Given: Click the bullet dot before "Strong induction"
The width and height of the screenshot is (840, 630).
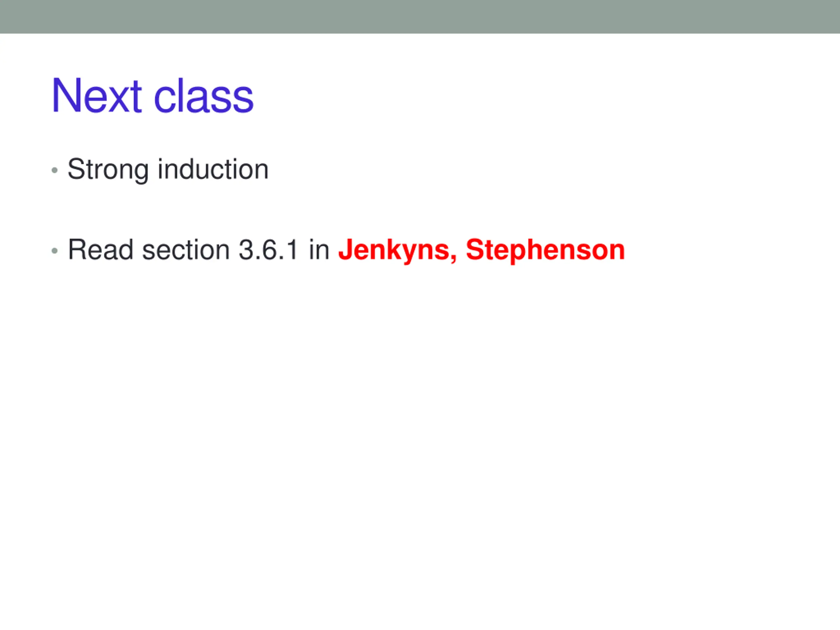Looking at the screenshot, I should click(x=55, y=170).
